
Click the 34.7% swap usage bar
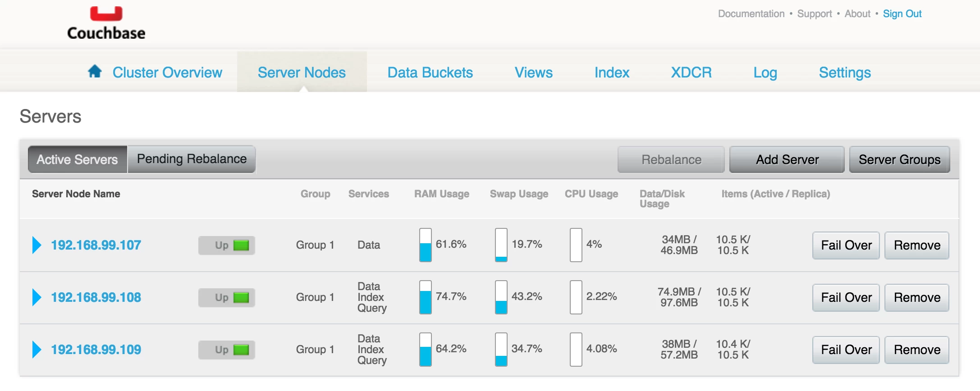[x=501, y=350]
